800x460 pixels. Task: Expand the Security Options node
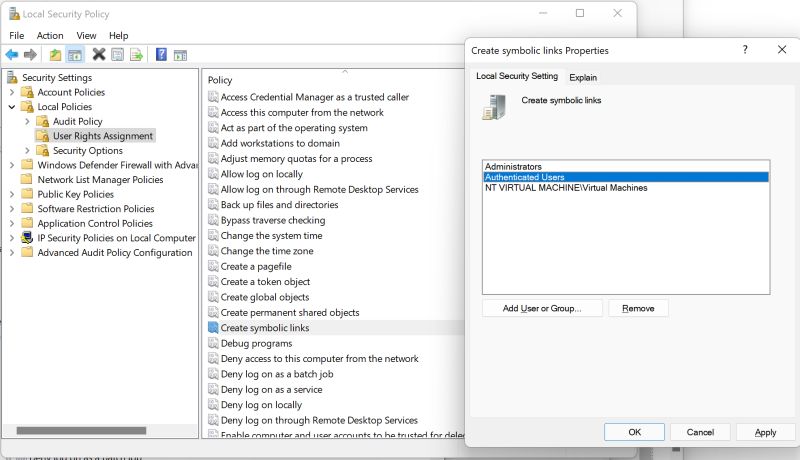(x=28, y=150)
